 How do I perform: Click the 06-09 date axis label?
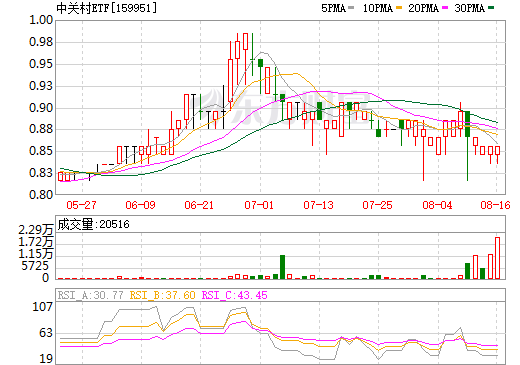click(140, 205)
